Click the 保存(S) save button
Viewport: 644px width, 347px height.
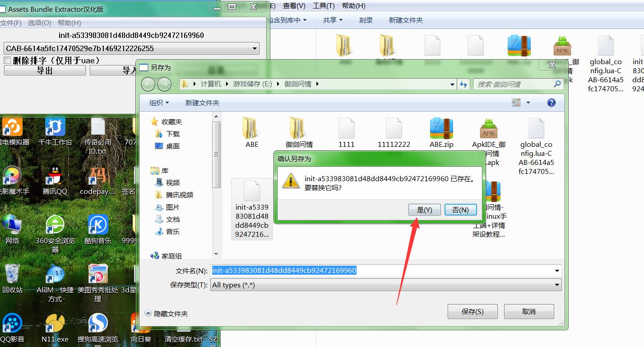pos(472,311)
